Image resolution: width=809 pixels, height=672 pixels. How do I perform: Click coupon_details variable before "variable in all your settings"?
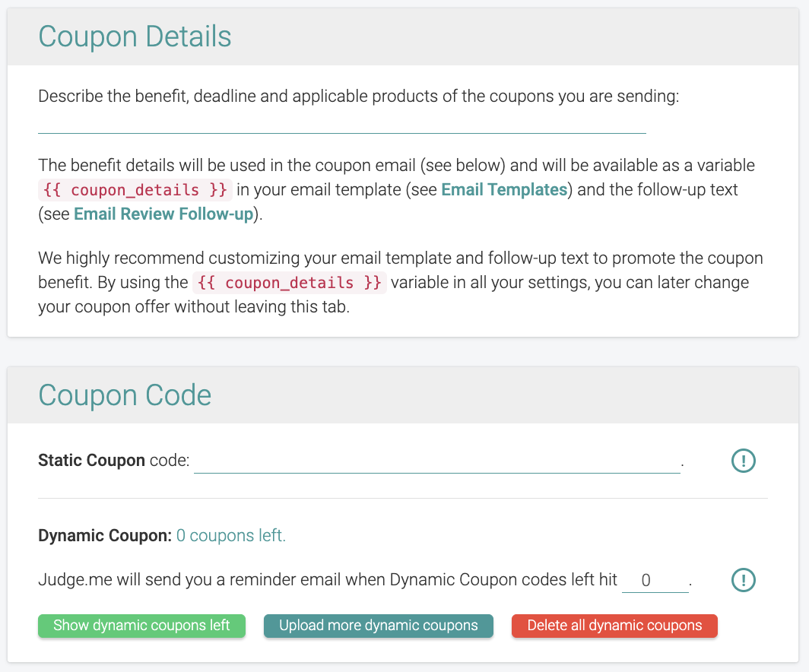[x=289, y=283]
